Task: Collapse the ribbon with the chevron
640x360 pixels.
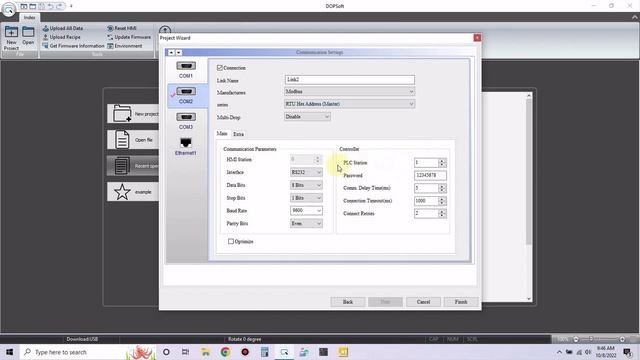Action: (635, 18)
